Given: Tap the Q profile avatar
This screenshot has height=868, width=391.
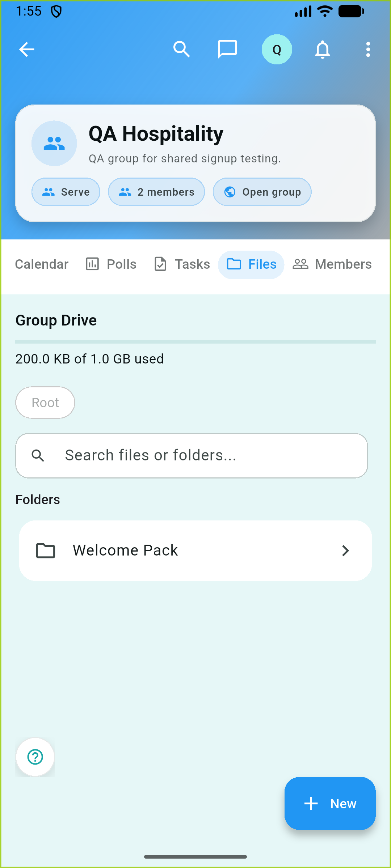Looking at the screenshot, I should point(277,50).
